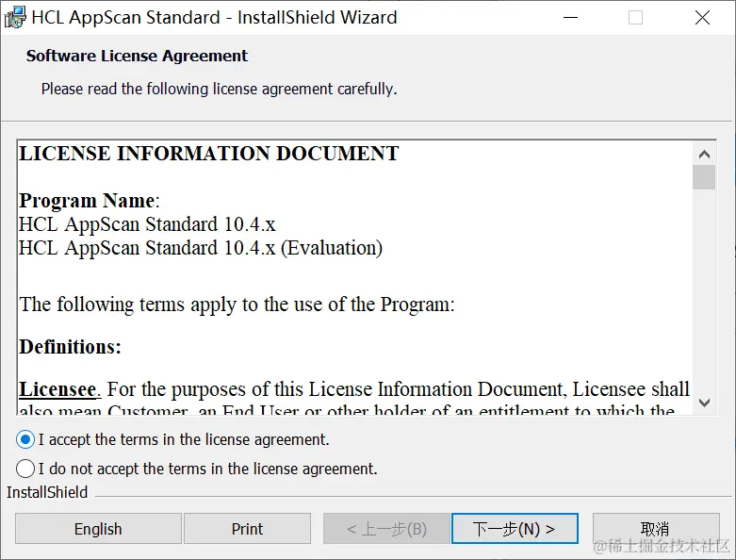This screenshot has height=560, width=736.
Task: Click the English language button
Action: coord(98,529)
